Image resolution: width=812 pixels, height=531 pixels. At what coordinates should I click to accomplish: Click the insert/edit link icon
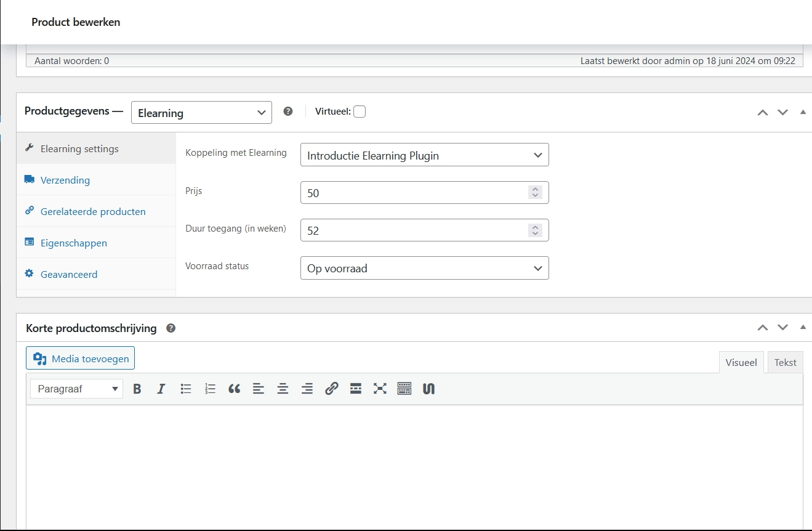click(x=331, y=389)
